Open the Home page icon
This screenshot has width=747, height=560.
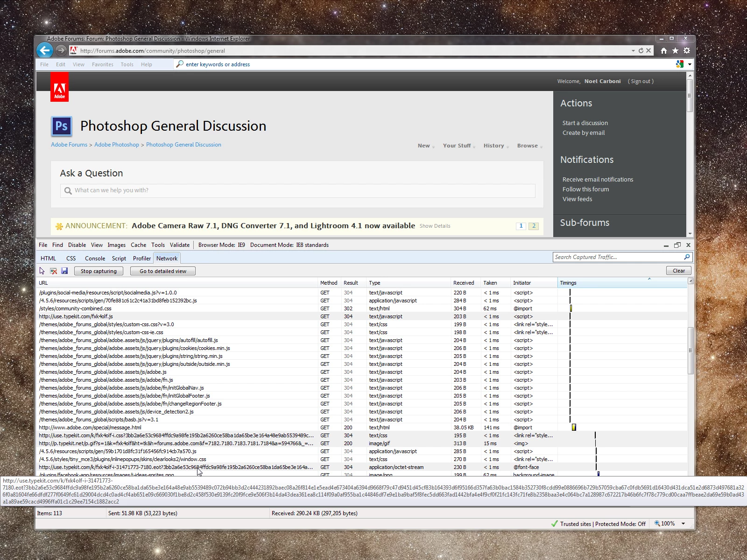(664, 50)
